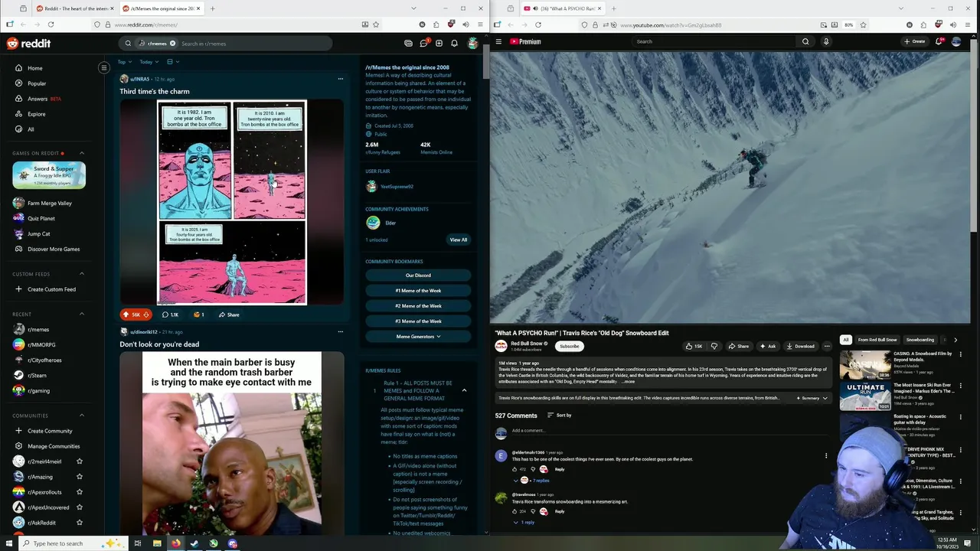Open Reddit Top sort dropdown
Image resolution: width=980 pixels, height=551 pixels.
pos(123,62)
